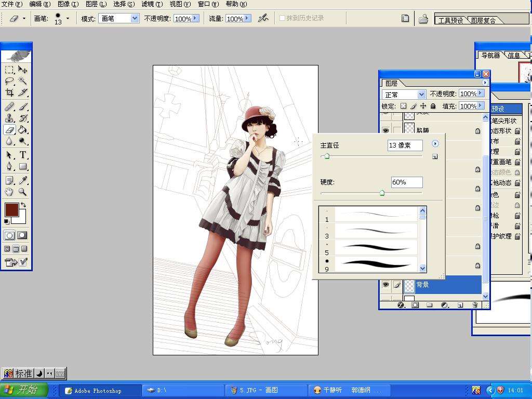Toggle the lock transparent pixels option

tap(403, 107)
